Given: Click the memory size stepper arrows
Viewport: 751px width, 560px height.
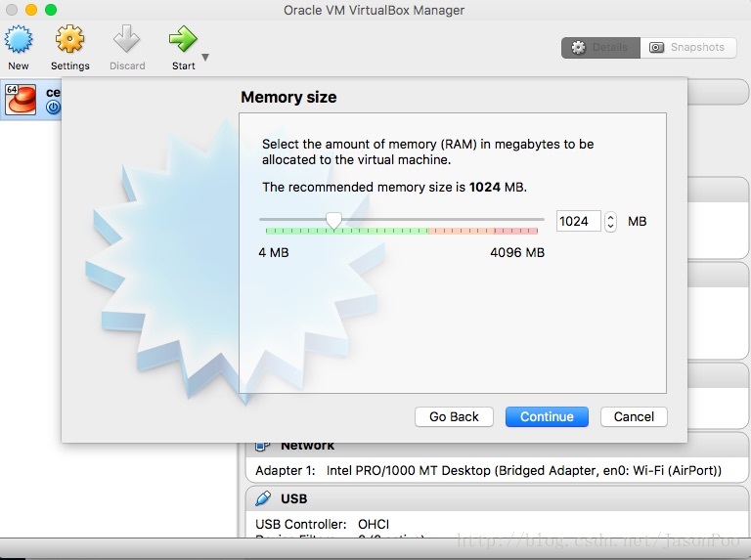Looking at the screenshot, I should (610, 222).
